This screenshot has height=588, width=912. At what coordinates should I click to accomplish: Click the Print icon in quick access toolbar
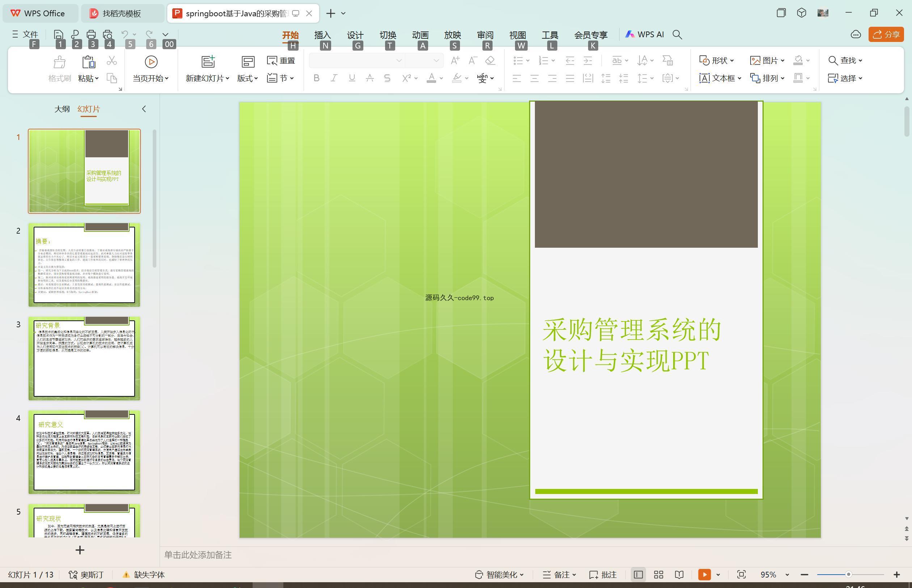tap(91, 34)
